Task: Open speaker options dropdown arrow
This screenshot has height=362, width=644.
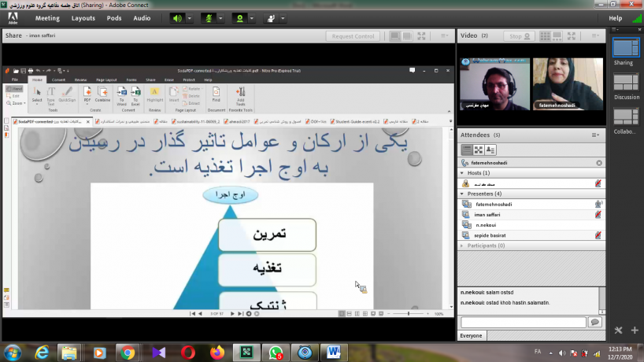Action: pos(189,18)
